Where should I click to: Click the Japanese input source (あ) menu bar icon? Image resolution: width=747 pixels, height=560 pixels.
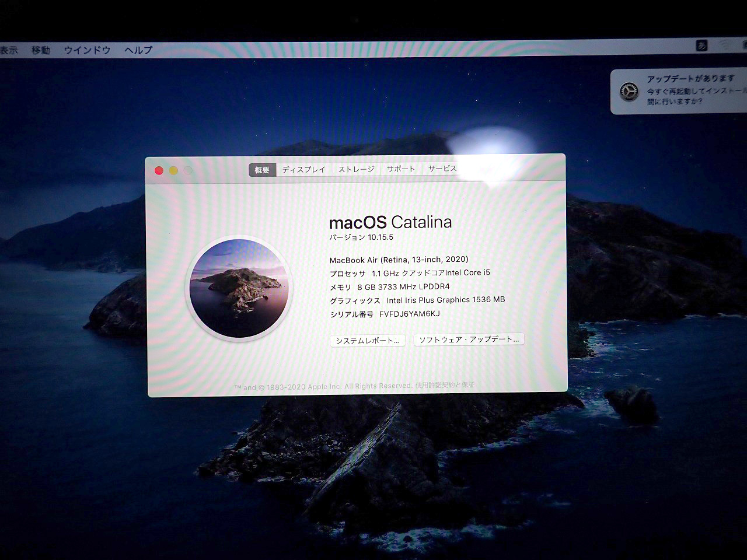[701, 45]
